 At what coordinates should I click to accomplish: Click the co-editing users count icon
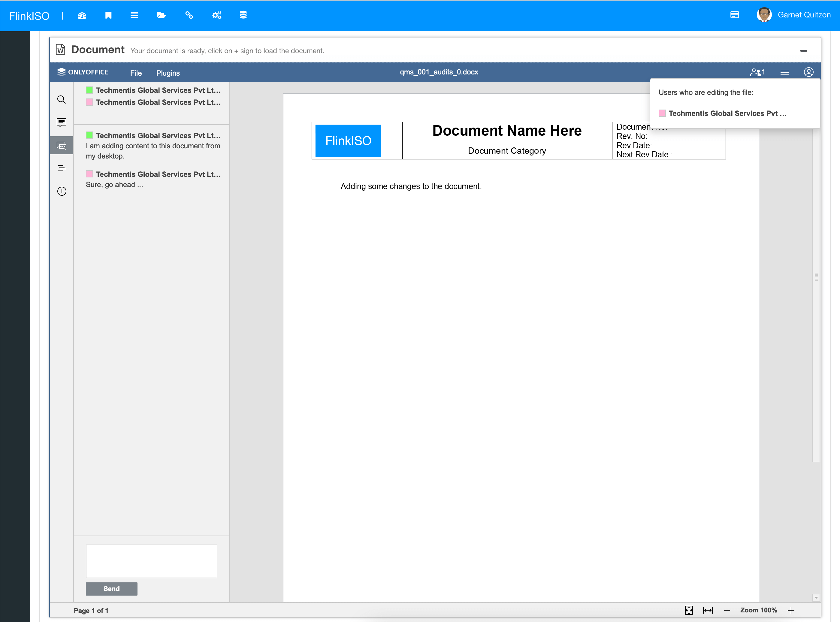[x=757, y=72]
